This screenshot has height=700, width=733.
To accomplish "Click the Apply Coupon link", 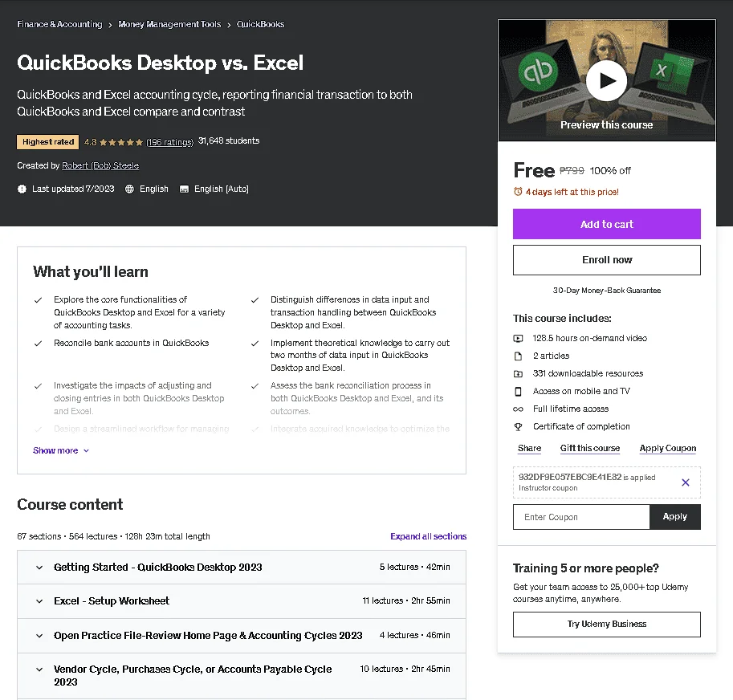I will click(667, 448).
